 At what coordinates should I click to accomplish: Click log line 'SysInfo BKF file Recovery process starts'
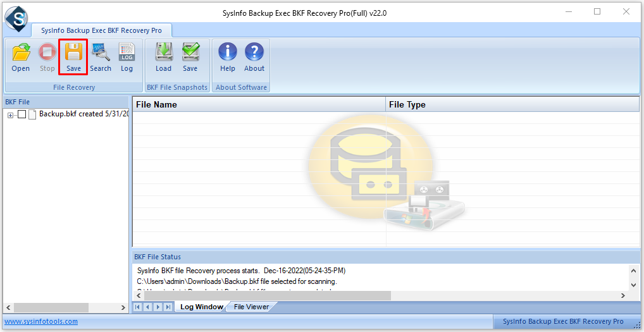click(241, 271)
